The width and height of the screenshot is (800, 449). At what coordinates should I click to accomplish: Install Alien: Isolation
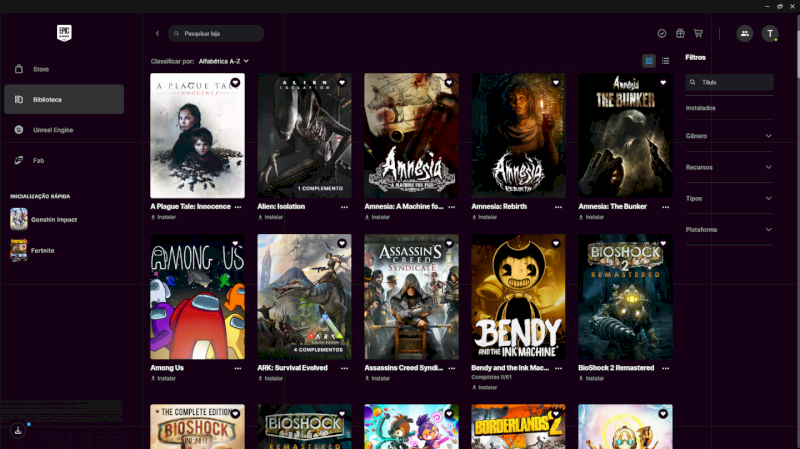[x=270, y=217]
